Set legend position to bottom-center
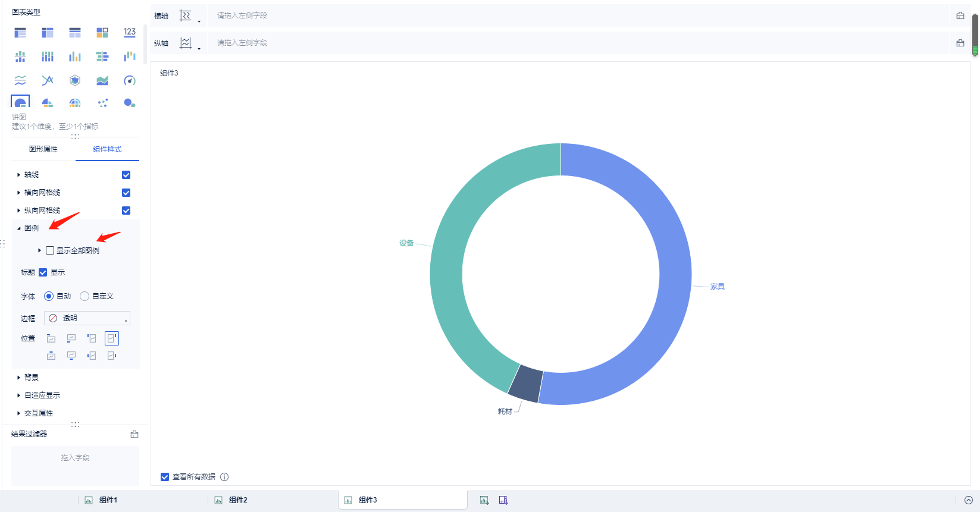Viewport: 980px width, 512px height. 71,356
